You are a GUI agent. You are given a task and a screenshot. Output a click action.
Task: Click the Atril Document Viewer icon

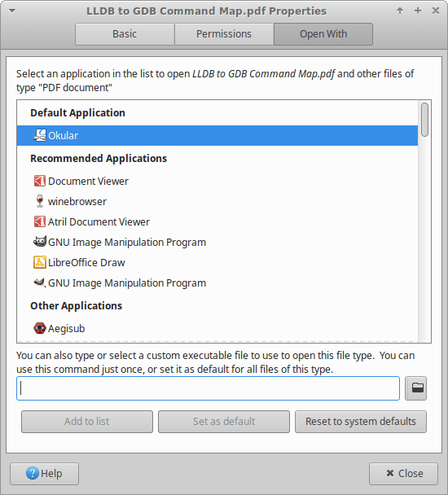pyautogui.click(x=40, y=222)
